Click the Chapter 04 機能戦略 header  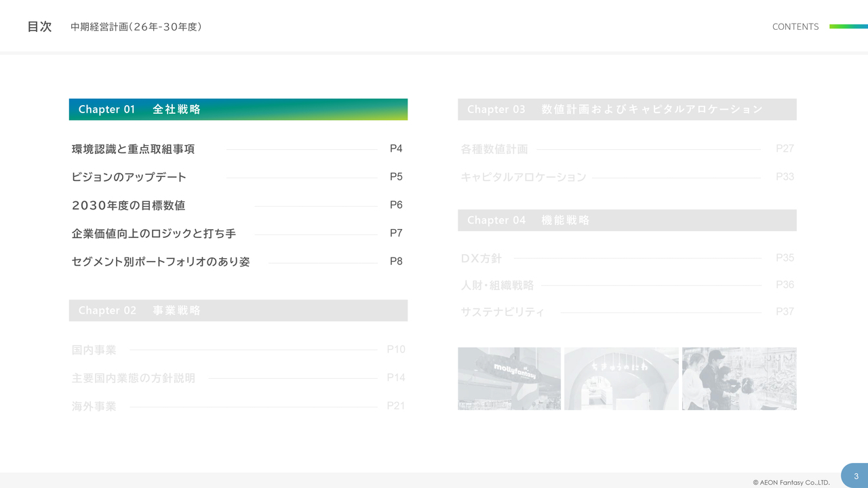point(627,220)
